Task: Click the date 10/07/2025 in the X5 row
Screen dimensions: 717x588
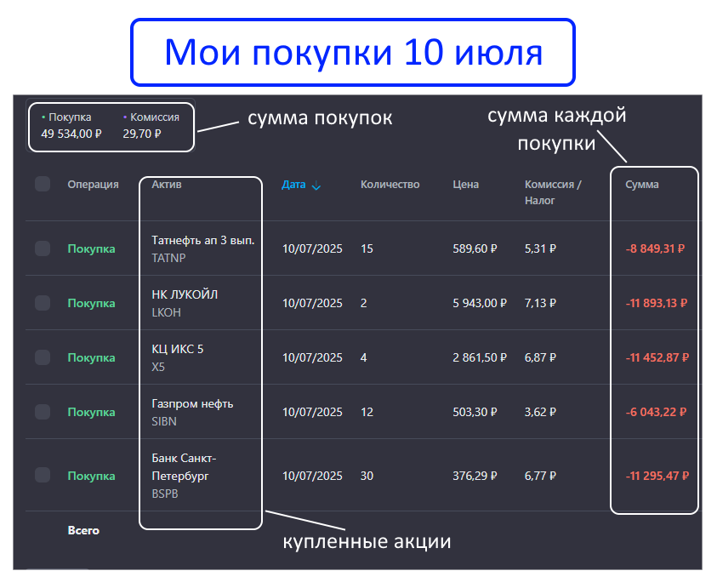Action: tap(312, 357)
